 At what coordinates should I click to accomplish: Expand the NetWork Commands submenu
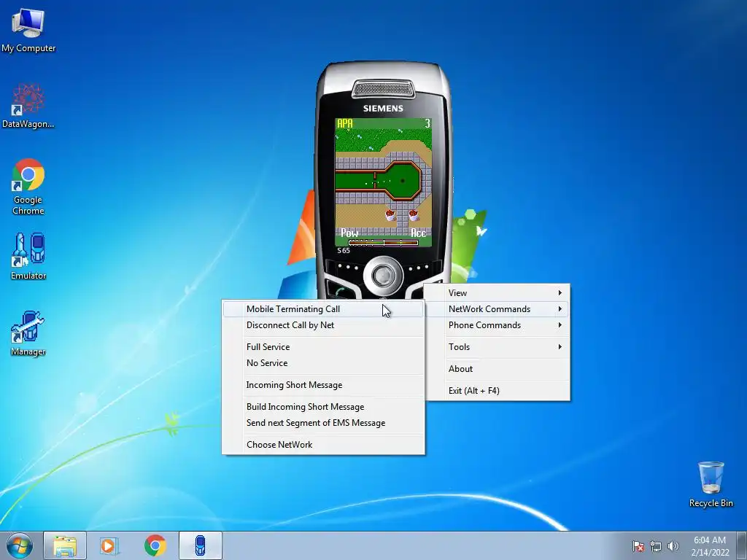[x=498, y=309]
